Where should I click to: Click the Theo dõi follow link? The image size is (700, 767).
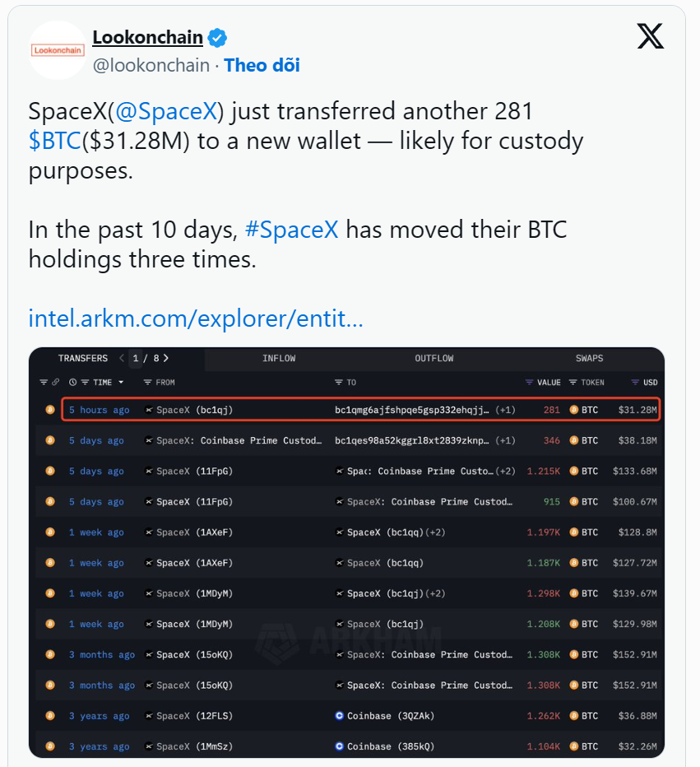(262, 65)
